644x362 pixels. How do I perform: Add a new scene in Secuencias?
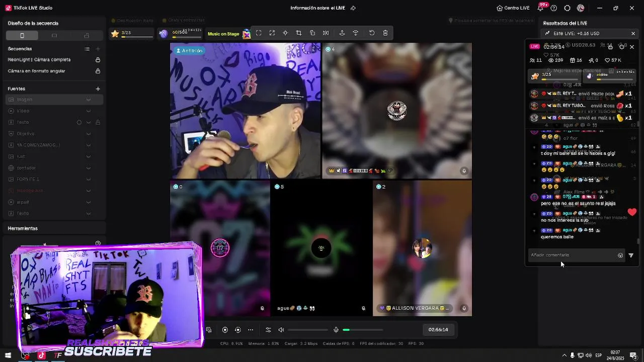[98, 49]
